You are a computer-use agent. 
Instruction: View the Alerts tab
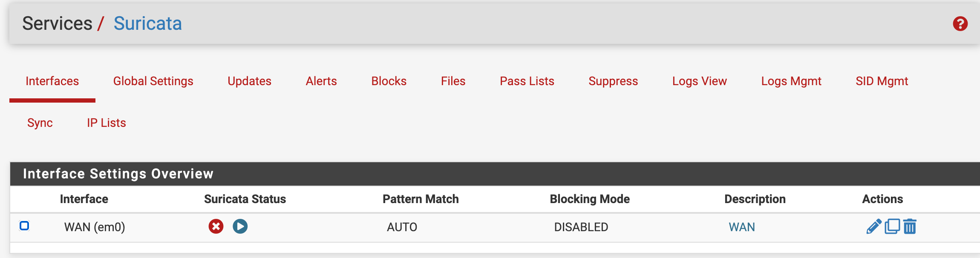coord(321,81)
